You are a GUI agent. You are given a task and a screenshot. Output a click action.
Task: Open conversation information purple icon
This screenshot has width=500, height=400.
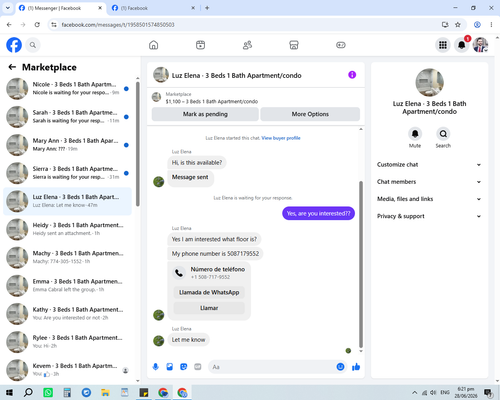click(352, 75)
